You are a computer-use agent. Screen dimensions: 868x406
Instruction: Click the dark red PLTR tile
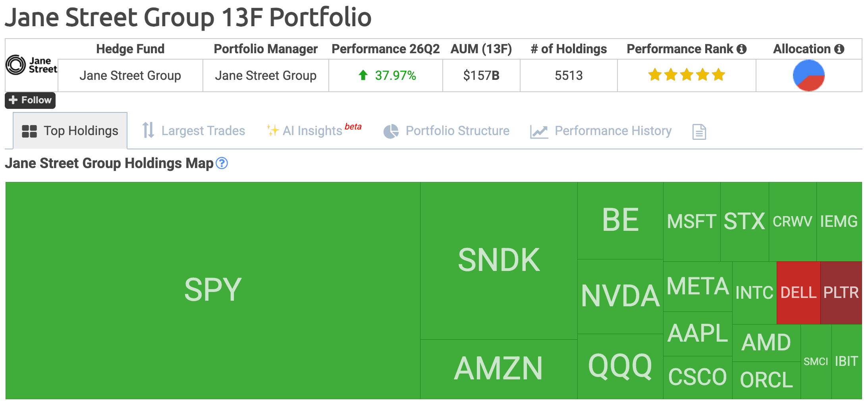pyautogui.click(x=841, y=293)
